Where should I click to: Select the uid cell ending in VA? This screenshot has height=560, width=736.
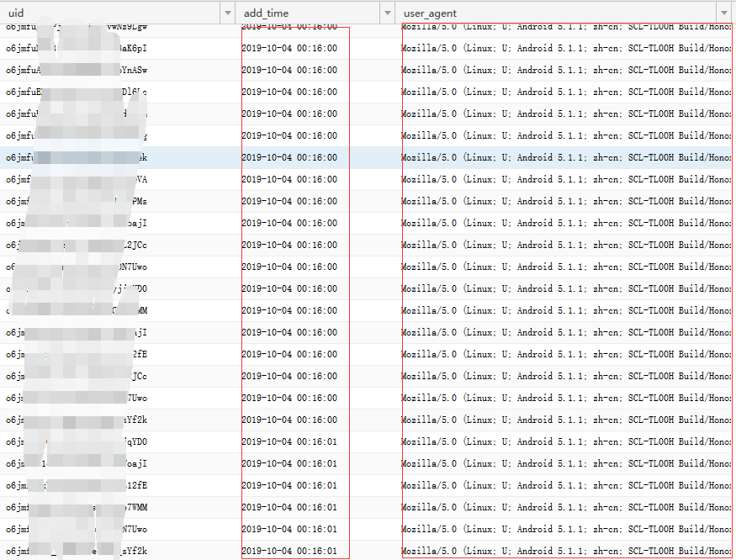tap(118, 179)
